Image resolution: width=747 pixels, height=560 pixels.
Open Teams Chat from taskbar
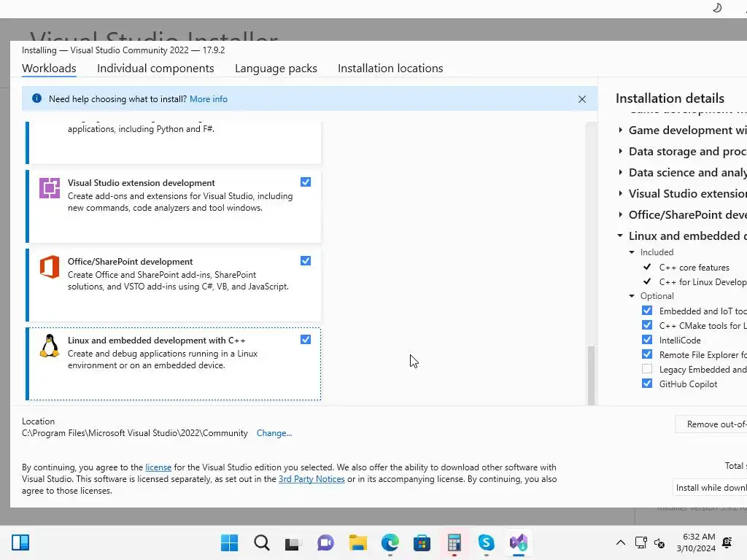(325, 542)
